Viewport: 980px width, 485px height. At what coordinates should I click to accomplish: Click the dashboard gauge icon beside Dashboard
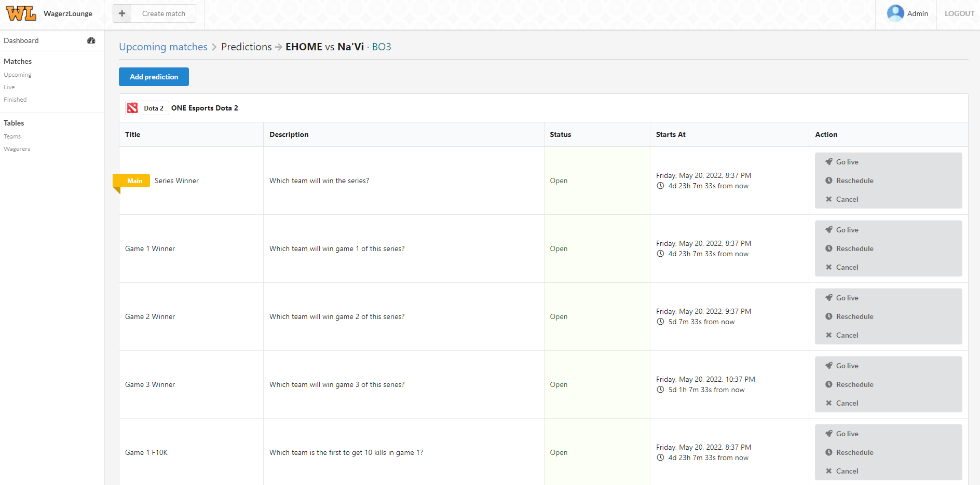[91, 40]
